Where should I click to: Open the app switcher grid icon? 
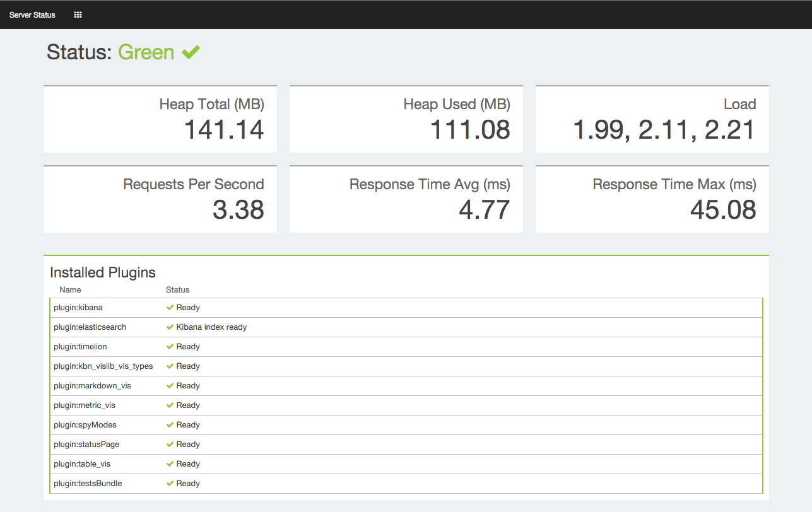pos(78,15)
